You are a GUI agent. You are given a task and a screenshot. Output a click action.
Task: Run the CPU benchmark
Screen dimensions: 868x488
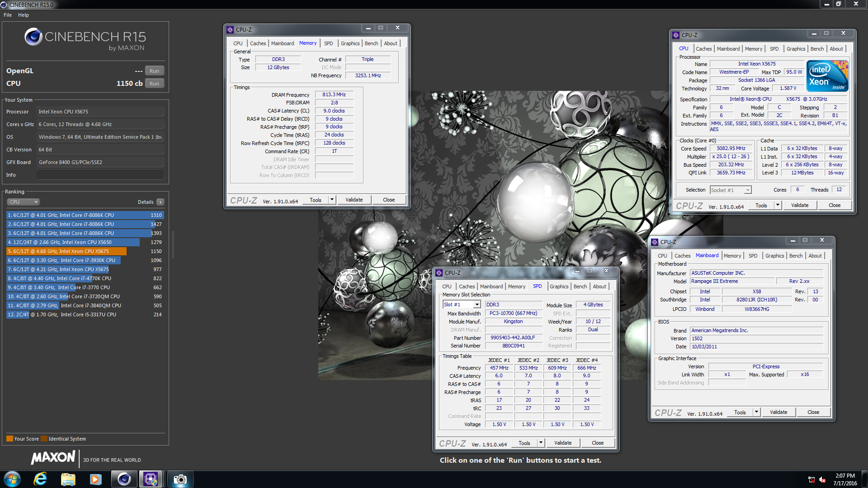click(154, 84)
